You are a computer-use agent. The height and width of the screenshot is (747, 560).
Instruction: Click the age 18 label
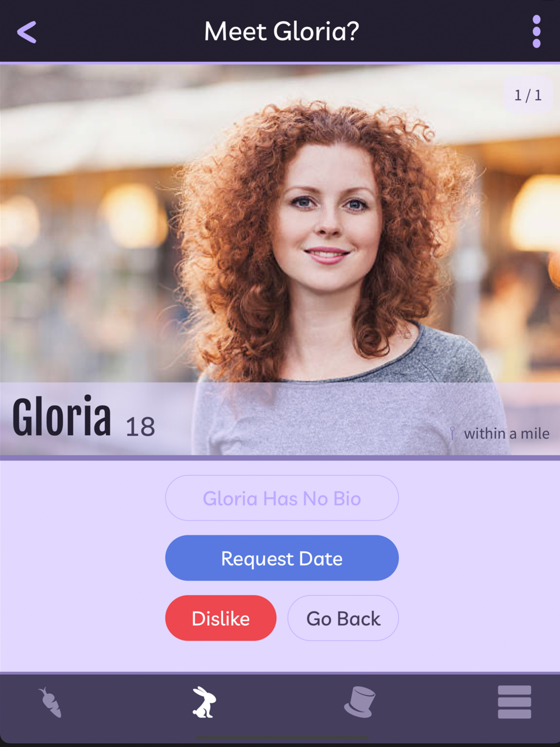pyautogui.click(x=140, y=427)
